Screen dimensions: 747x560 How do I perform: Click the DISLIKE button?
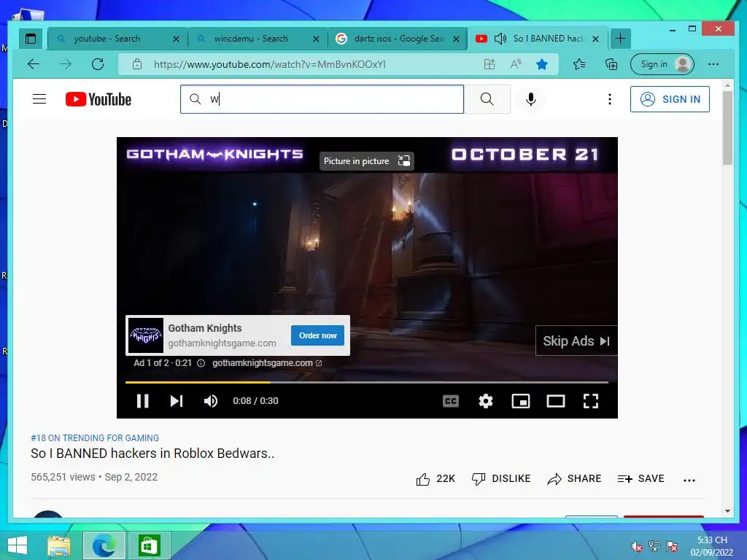point(501,478)
